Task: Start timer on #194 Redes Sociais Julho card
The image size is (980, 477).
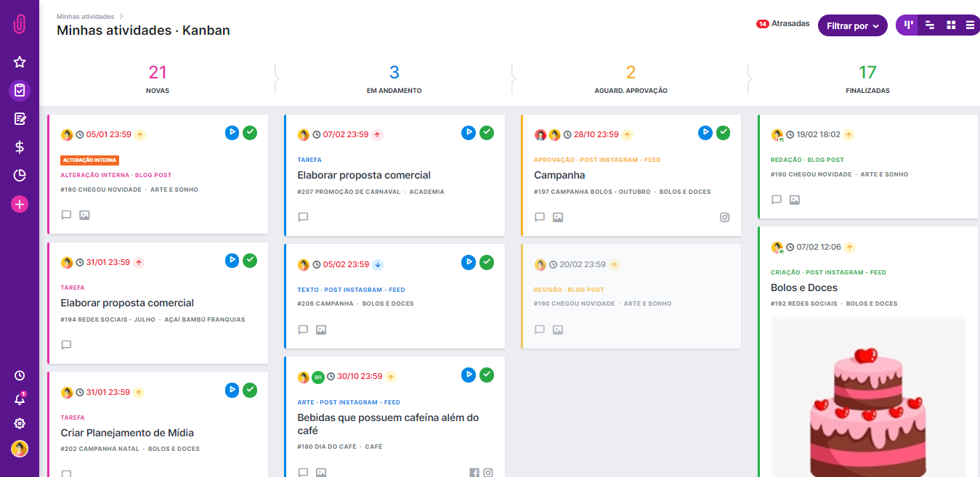Action: coord(232,260)
